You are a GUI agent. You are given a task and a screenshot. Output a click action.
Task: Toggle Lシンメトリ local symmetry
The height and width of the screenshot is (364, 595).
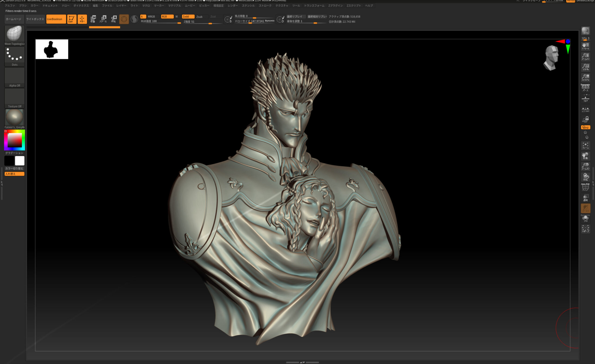click(585, 109)
